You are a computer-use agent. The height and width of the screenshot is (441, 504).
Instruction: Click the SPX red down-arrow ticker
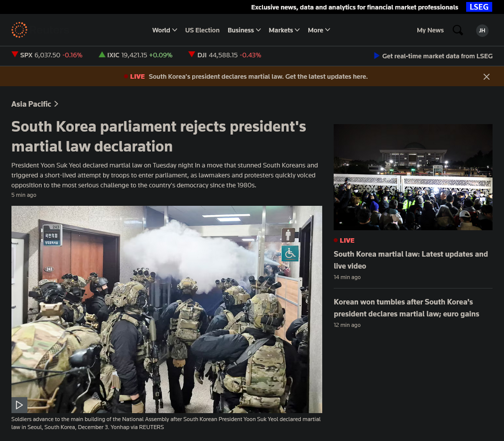coord(15,55)
